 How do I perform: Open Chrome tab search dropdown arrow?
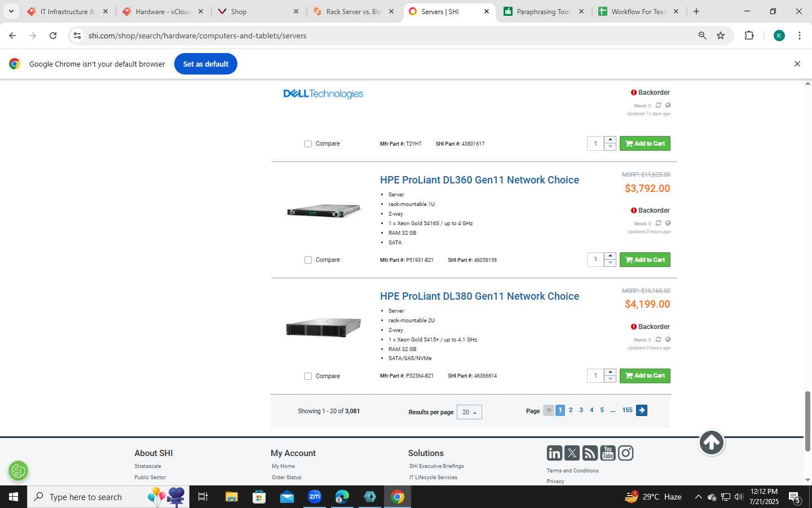(x=11, y=11)
